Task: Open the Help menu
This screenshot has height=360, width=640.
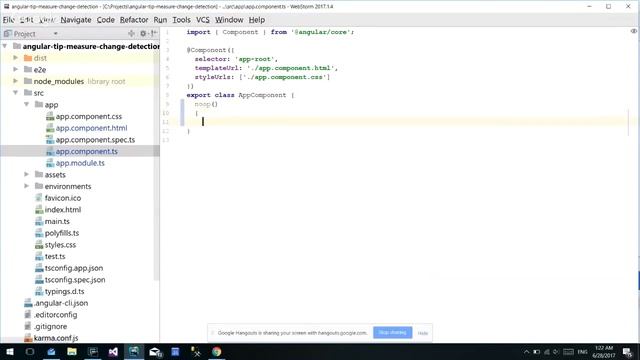Action: 257,20
